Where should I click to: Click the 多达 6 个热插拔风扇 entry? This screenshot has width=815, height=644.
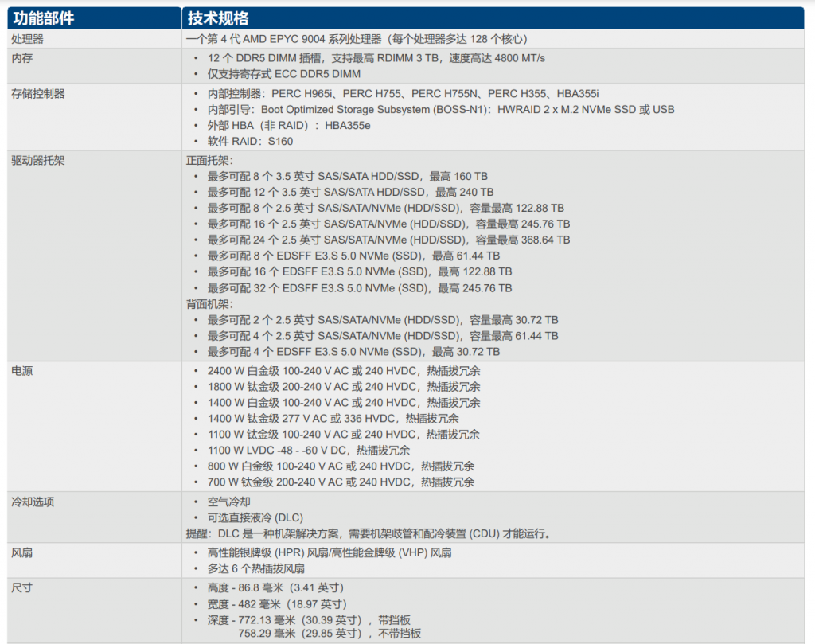point(255,568)
